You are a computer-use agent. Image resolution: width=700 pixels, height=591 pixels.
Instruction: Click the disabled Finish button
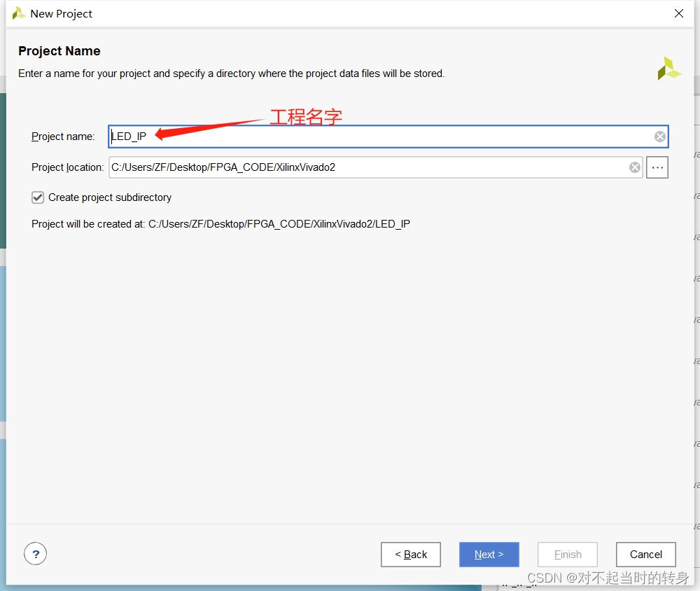pyautogui.click(x=568, y=555)
